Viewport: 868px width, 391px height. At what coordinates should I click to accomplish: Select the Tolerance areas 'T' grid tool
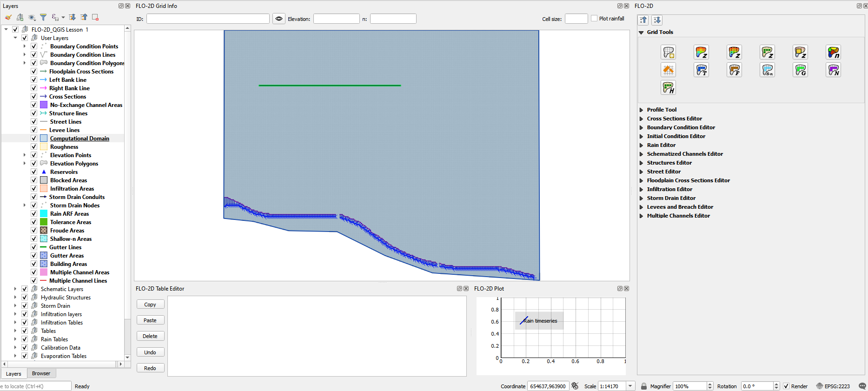701,70
